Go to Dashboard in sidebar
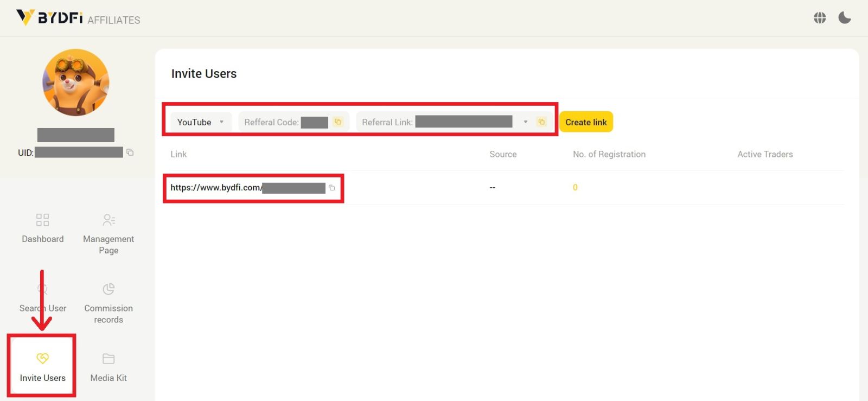Viewport: 868px width, 401px height. 42,228
